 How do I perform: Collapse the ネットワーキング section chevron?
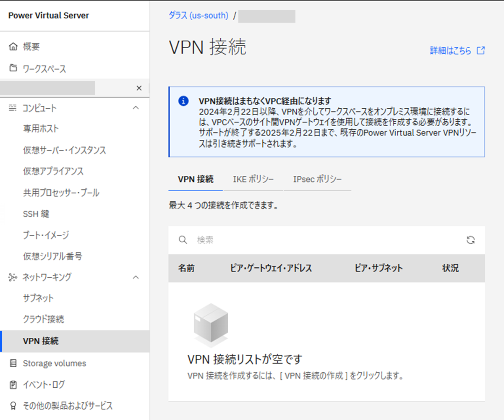136,277
